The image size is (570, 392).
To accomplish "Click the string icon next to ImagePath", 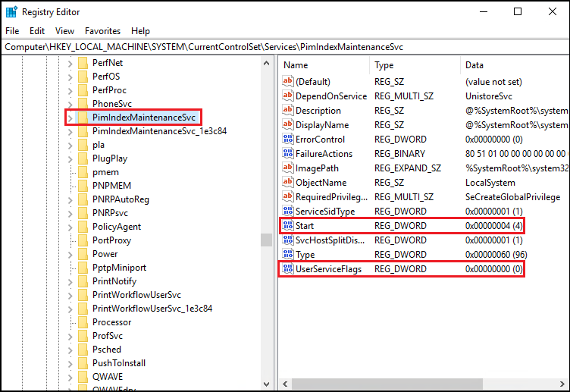I will coord(287,168).
